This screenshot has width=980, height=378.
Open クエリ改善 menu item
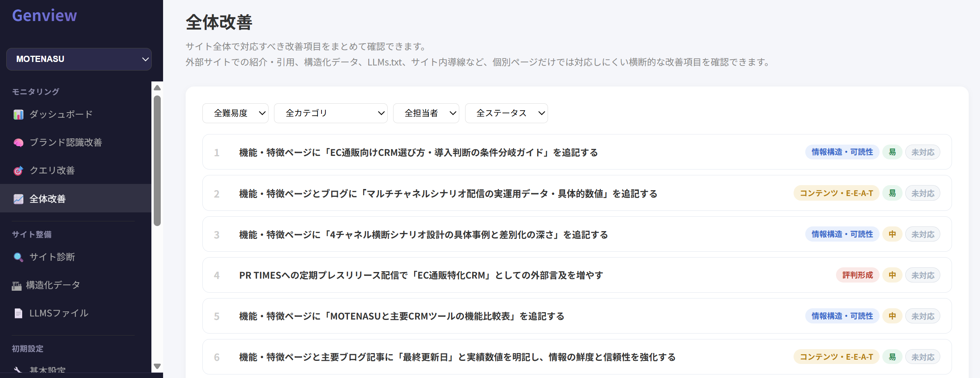point(76,171)
